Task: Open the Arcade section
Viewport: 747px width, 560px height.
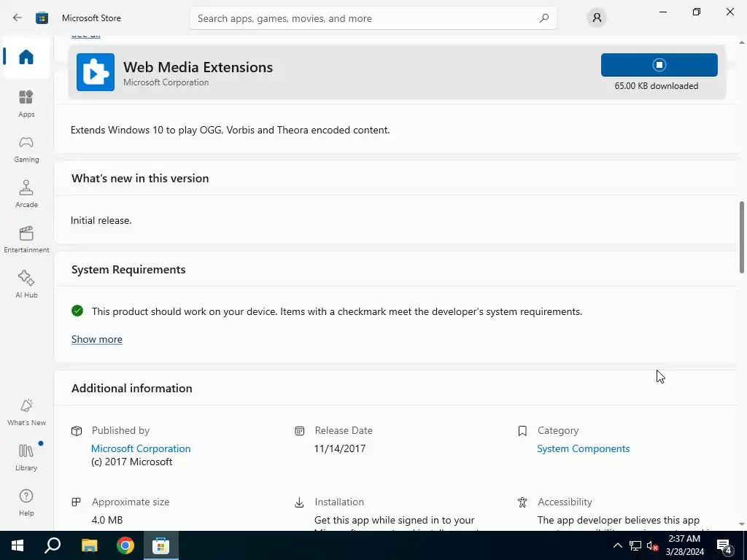Action: 26,194
